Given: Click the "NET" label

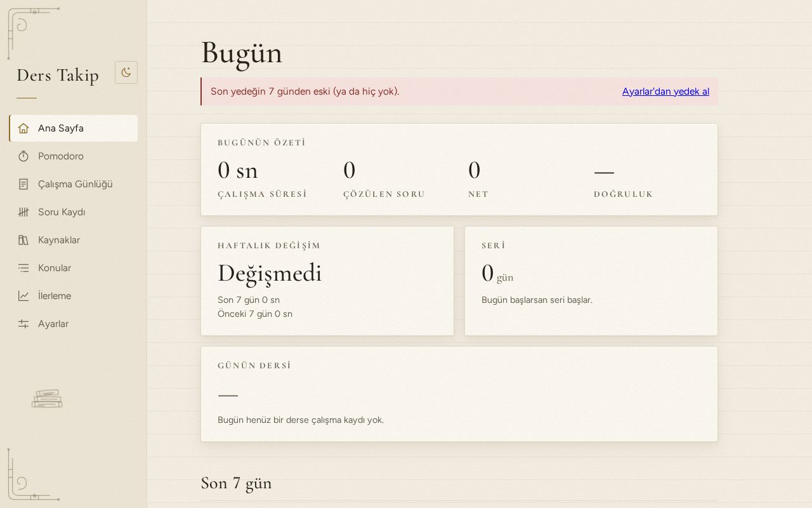Looking at the screenshot, I should (x=478, y=194).
